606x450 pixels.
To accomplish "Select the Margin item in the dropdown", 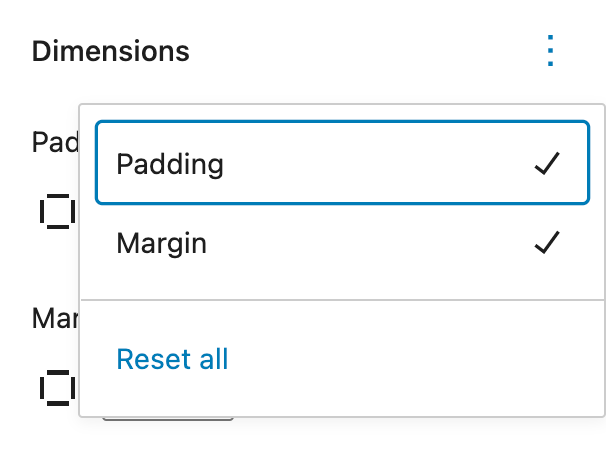I will pyautogui.click(x=342, y=243).
